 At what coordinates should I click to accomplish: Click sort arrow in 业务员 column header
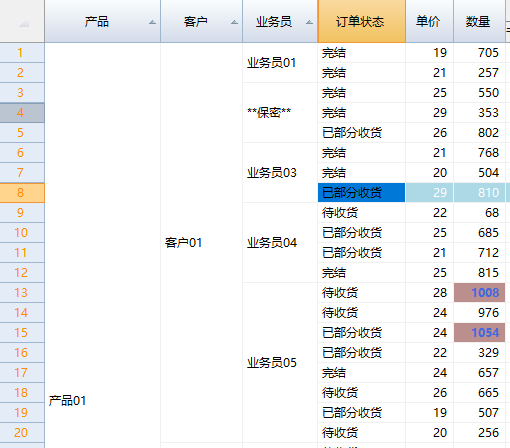click(x=309, y=22)
